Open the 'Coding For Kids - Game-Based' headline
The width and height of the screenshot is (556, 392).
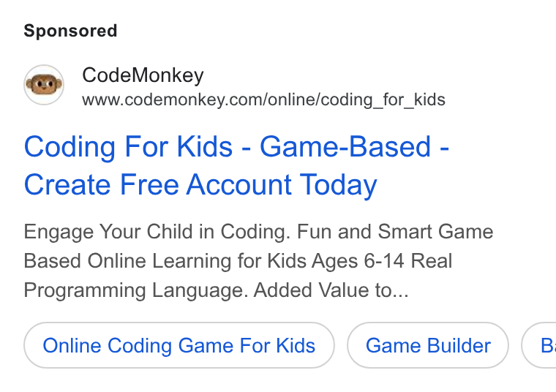pos(236,147)
